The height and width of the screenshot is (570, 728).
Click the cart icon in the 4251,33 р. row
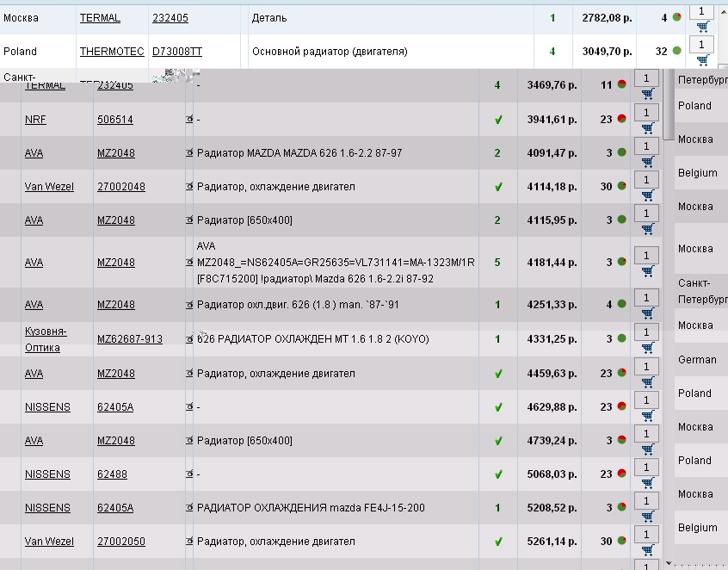coord(648,313)
